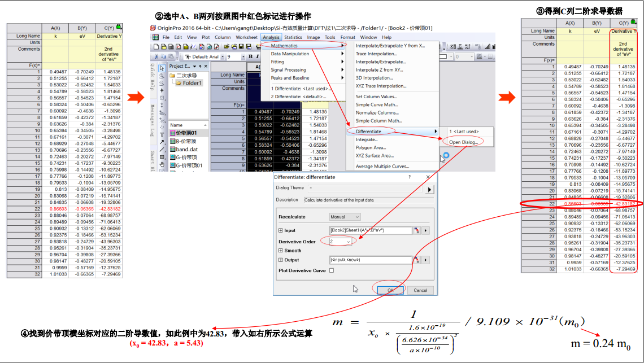
Task: Click Cancel in Differentiate dialog
Action: coord(420,290)
